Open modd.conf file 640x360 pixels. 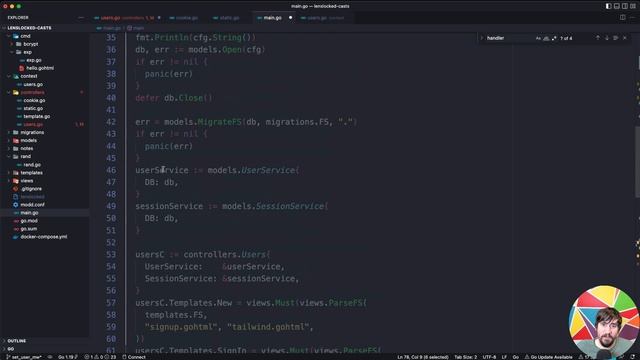point(45,205)
